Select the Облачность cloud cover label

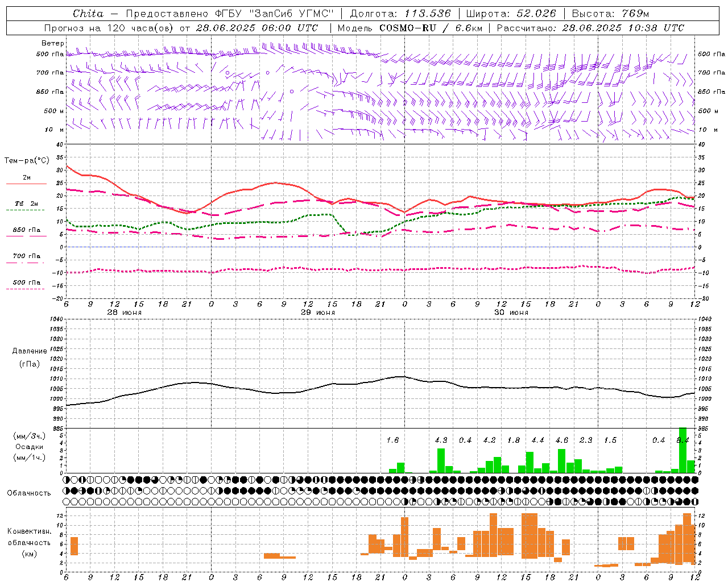(x=30, y=493)
